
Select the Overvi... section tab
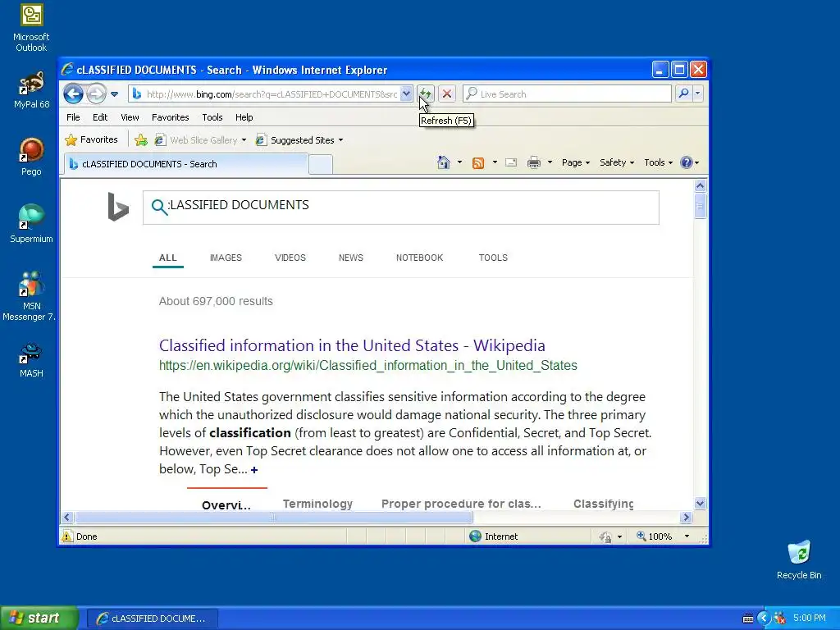(x=226, y=504)
